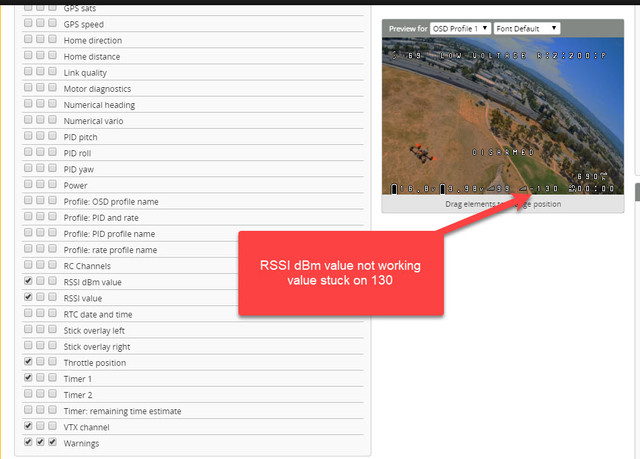Enable profile 1 checkbox for Power
The width and height of the screenshot is (640, 459).
[x=28, y=184]
